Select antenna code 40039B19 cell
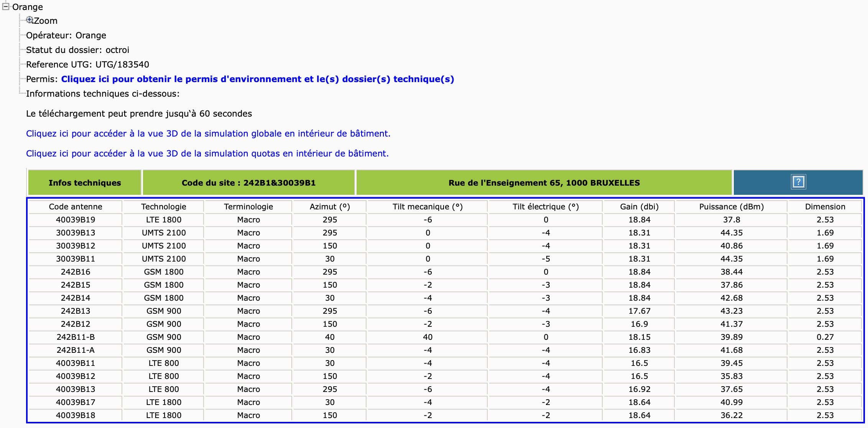The image size is (868, 428). (76, 220)
